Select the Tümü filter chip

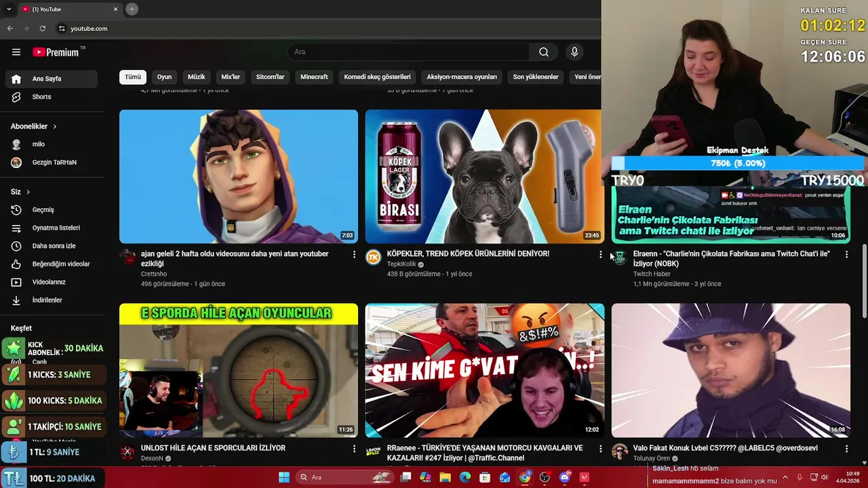133,77
